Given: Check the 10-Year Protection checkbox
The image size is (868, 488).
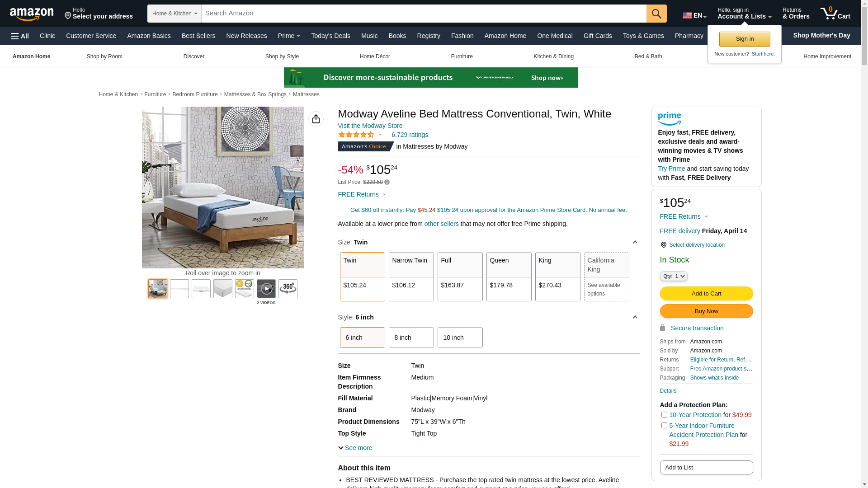Looking at the screenshot, I should pyautogui.click(x=664, y=414).
